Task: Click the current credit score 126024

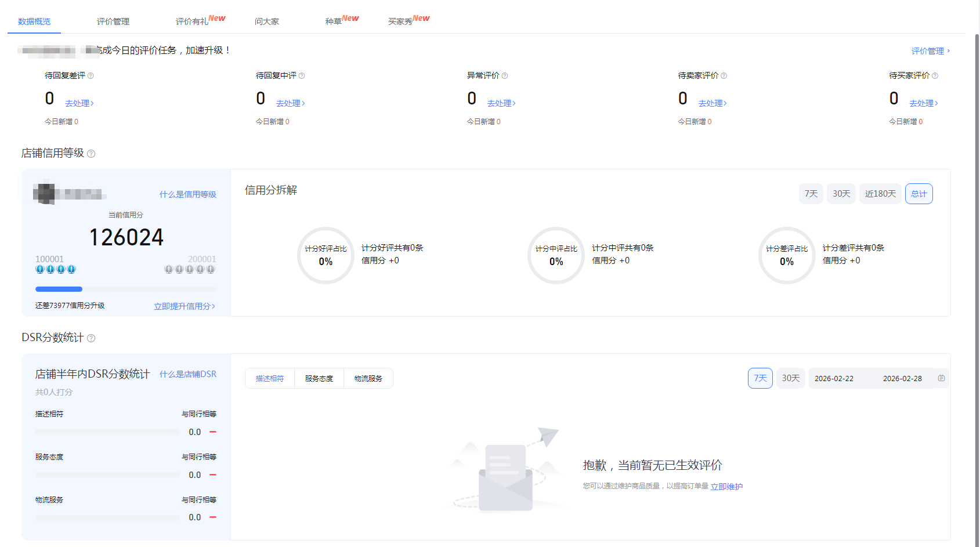Action: coord(126,237)
